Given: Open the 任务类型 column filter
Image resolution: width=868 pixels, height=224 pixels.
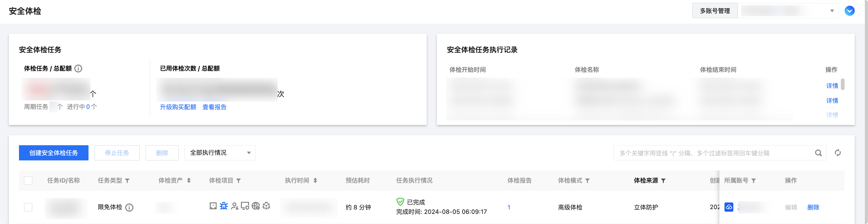Looking at the screenshot, I should click(127, 181).
